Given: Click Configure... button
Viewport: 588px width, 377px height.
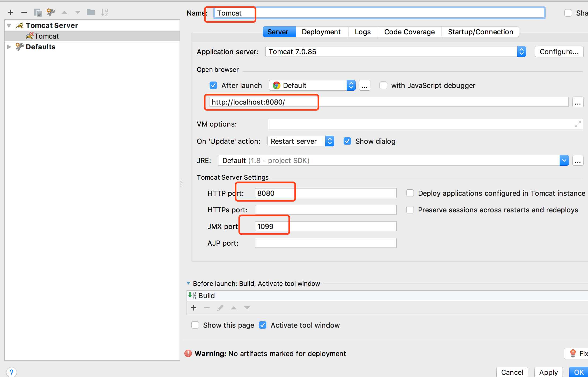Looking at the screenshot, I should 559,52.
